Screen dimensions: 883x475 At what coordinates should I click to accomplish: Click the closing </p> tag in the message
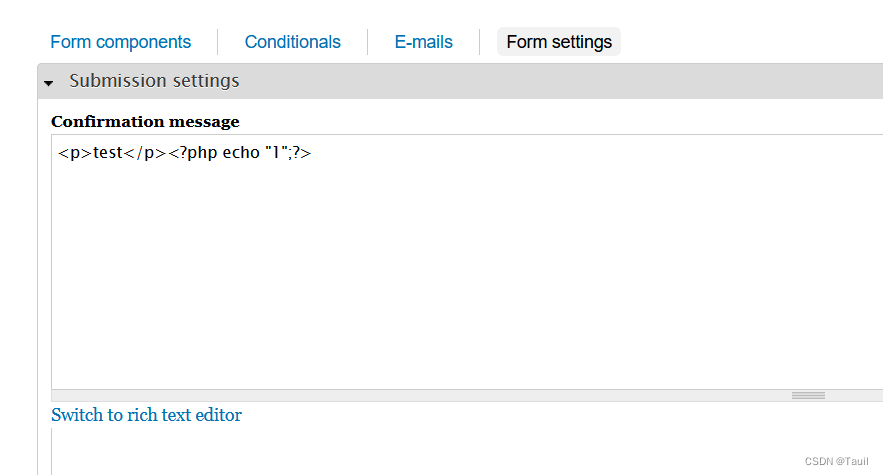143,154
